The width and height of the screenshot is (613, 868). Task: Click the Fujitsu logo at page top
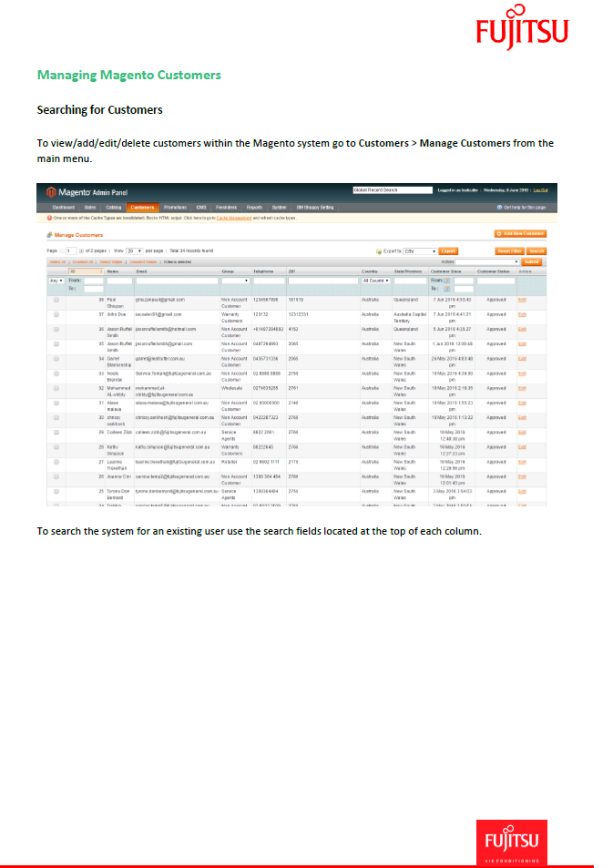(x=522, y=26)
